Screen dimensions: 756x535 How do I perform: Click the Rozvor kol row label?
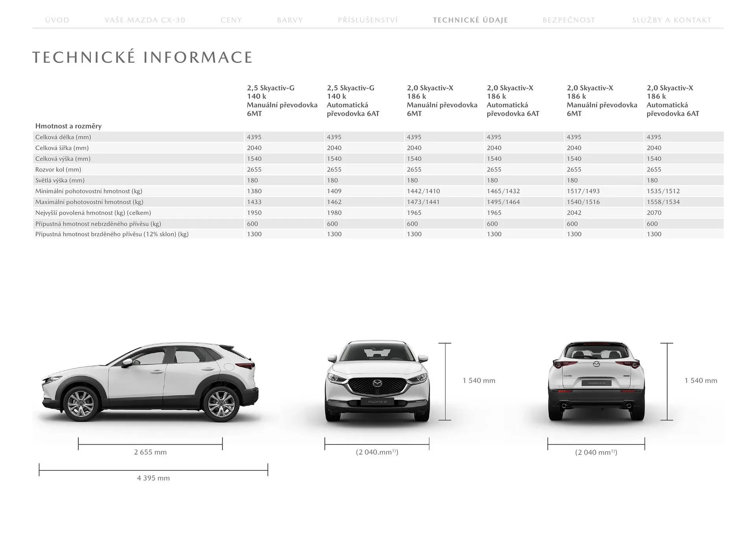58,169
